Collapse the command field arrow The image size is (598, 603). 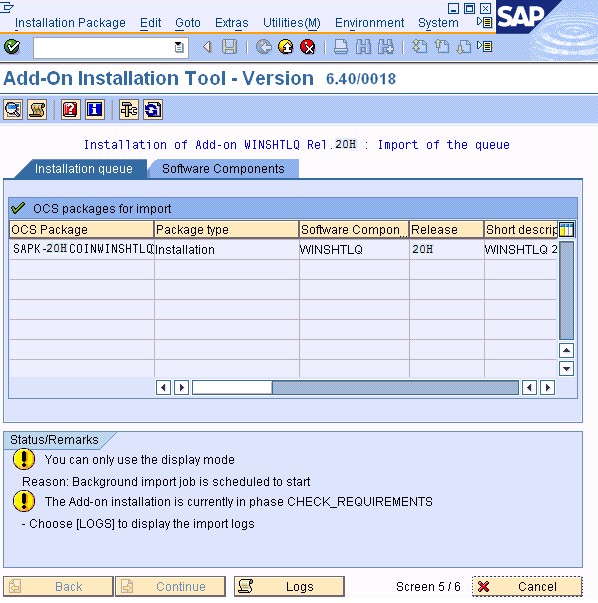208,47
